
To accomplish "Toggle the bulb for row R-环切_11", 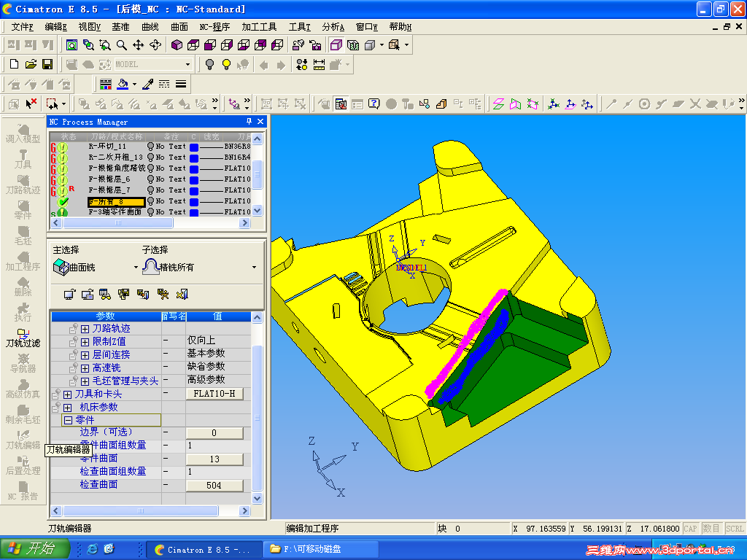I will 150,146.
